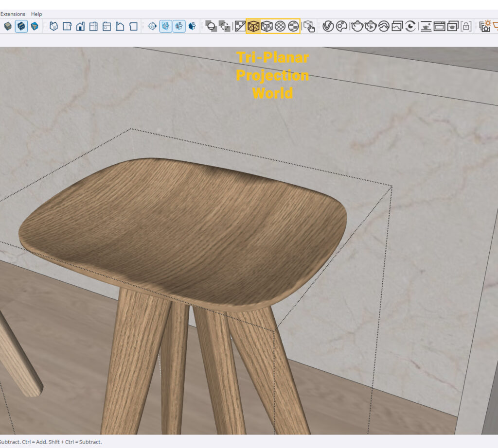Image resolution: width=498 pixels, height=448 pixels.
Task: Toggle Display Section Cuts
Action: (179, 26)
